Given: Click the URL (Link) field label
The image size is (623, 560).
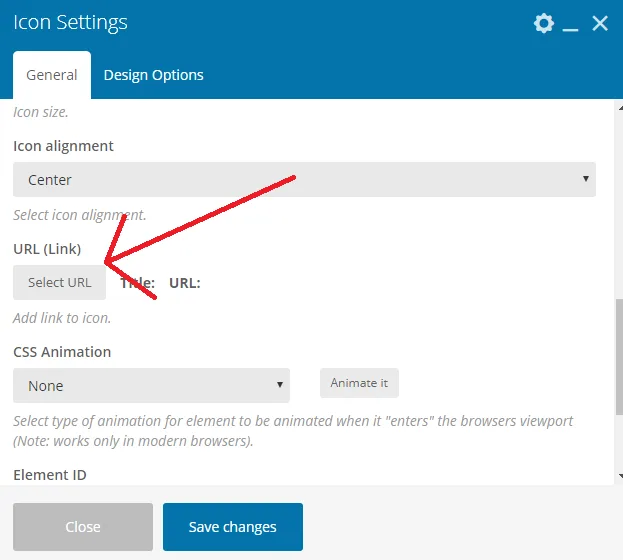Looking at the screenshot, I should (x=47, y=249).
